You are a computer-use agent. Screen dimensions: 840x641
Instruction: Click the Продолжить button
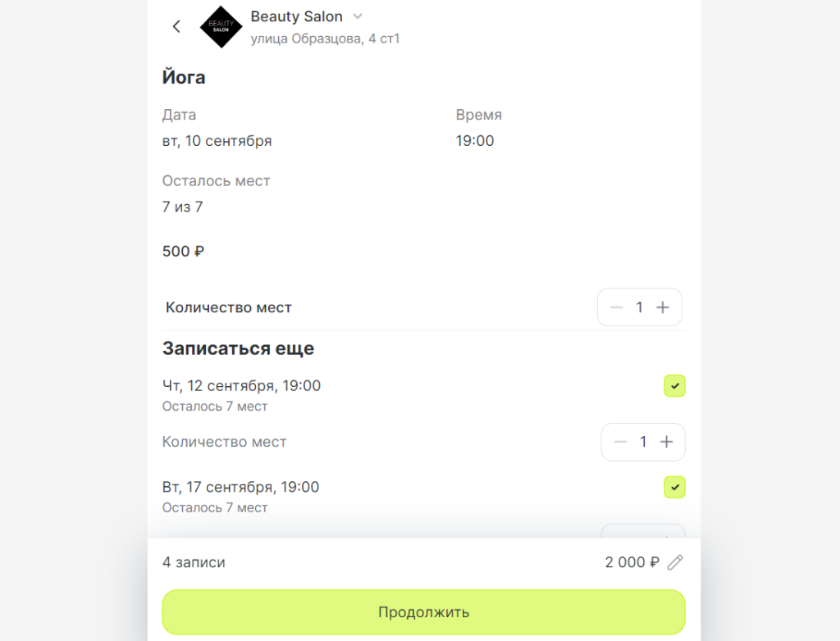(424, 612)
